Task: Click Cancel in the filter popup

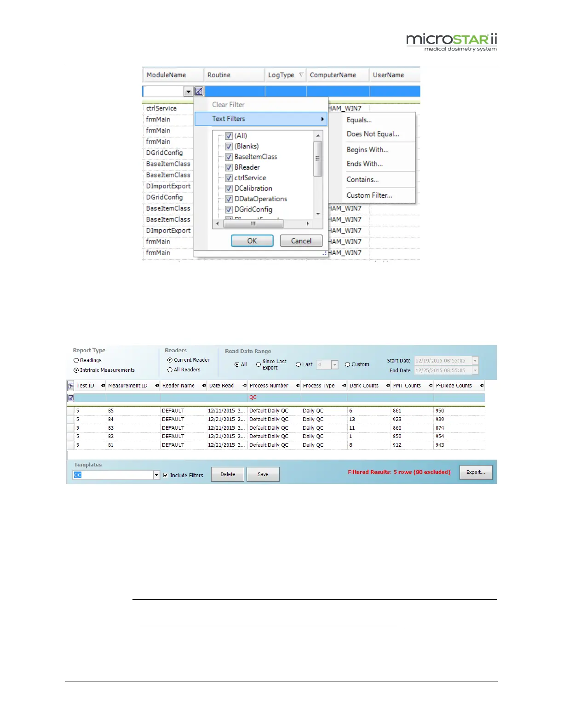Action: [301, 241]
